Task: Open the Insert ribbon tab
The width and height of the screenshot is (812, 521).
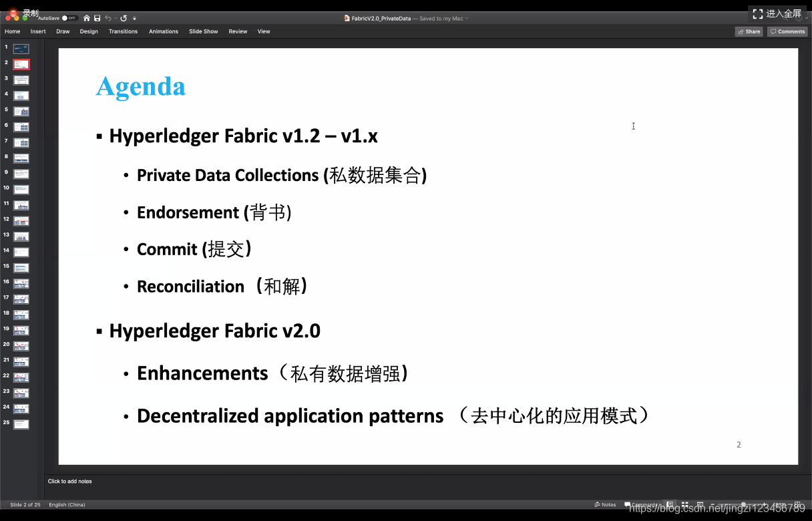Action: point(38,31)
